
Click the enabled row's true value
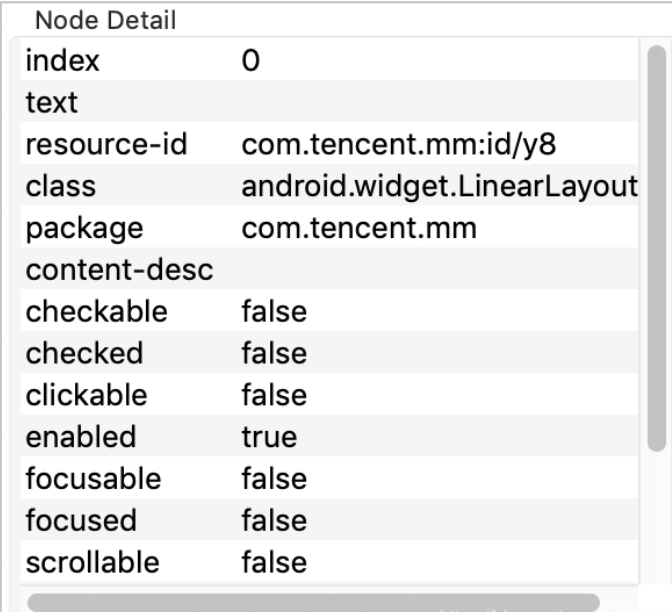click(x=269, y=437)
